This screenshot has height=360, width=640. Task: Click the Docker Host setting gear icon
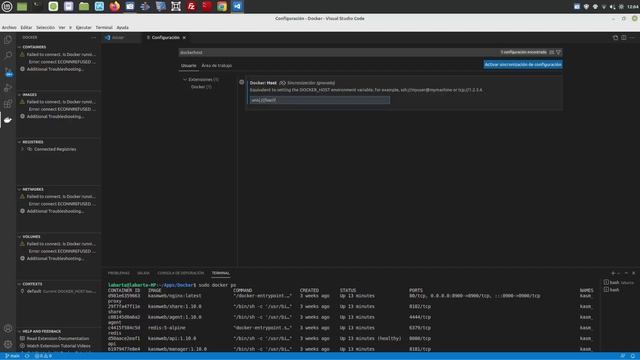tap(242, 82)
